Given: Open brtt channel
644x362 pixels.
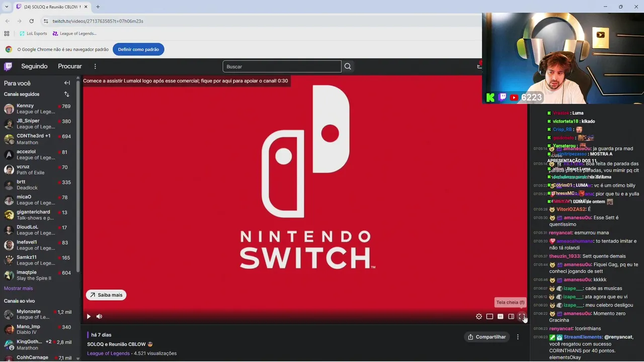Looking at the screenshot, I should [39, 185].
